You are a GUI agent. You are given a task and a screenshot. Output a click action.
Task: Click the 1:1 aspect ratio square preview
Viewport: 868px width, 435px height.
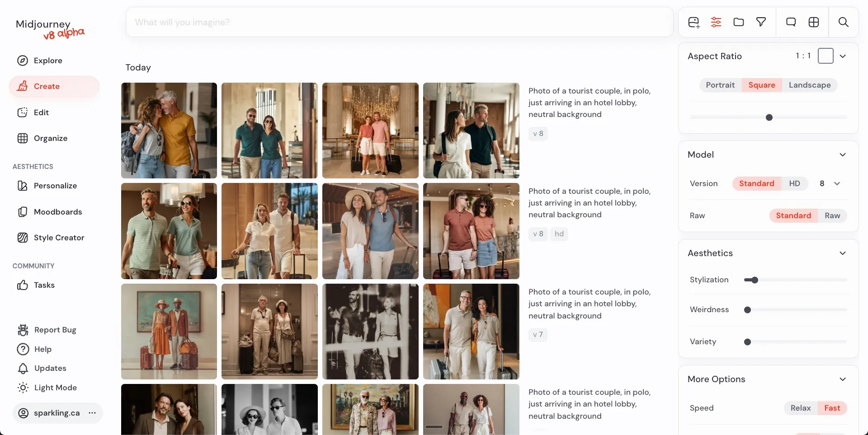[826, 56]
